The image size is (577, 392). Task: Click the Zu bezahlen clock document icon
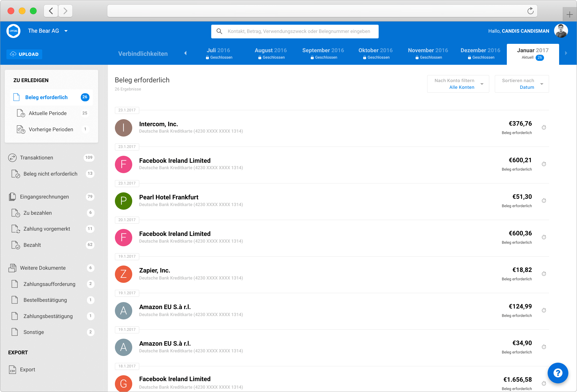pos(16,213)
